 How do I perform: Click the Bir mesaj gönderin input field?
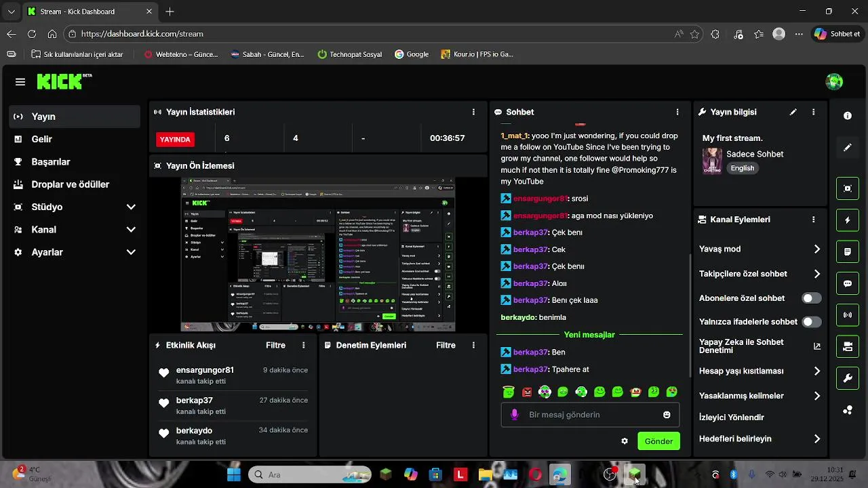coord(590,415)
